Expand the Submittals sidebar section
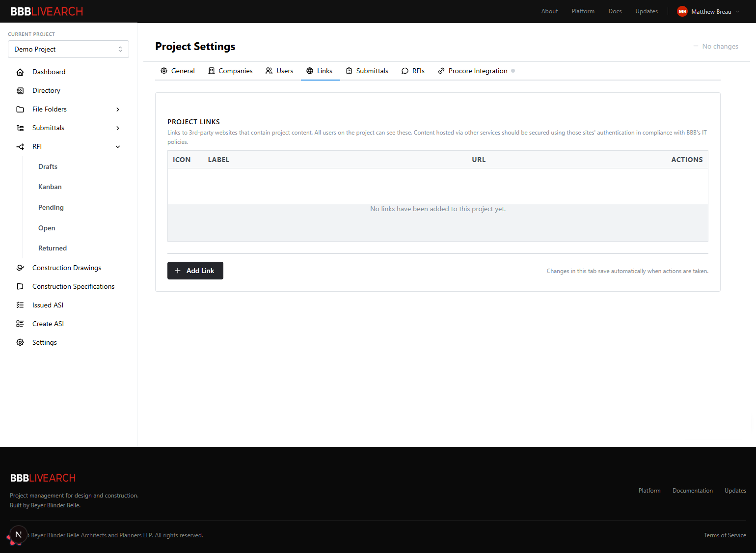The width and height of the screenshot is (756, 553). (118, 128)
